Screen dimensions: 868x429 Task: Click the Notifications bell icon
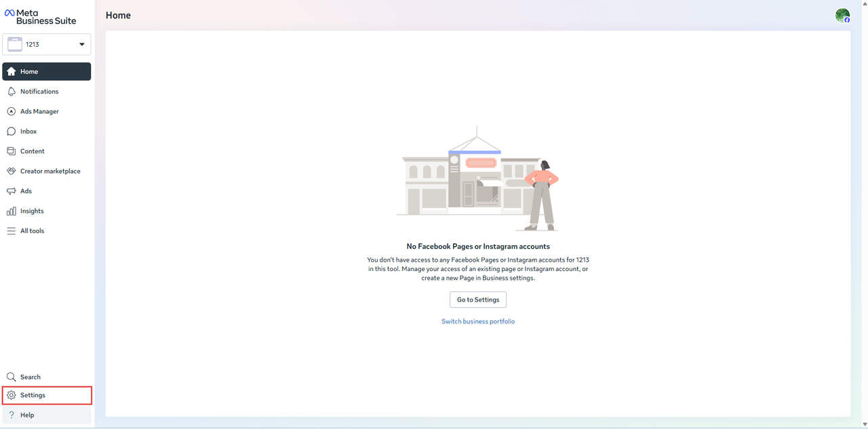click(x=11, y=91)
